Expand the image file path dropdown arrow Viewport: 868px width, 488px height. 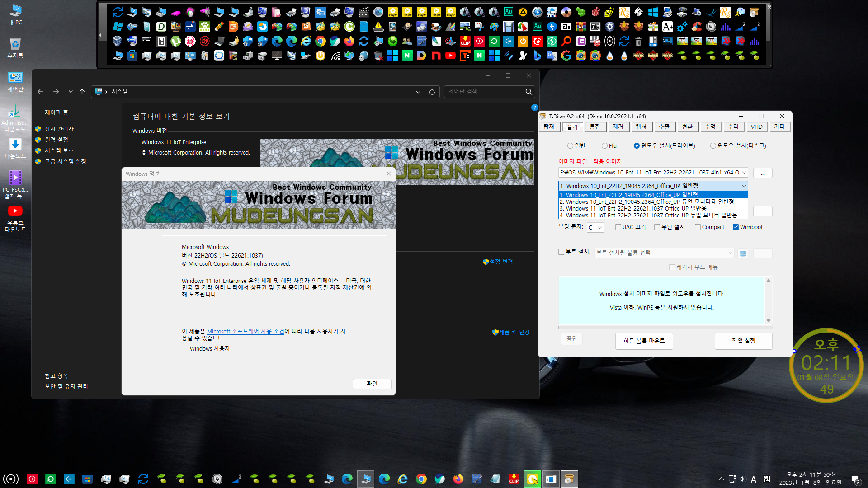[744, 172]
